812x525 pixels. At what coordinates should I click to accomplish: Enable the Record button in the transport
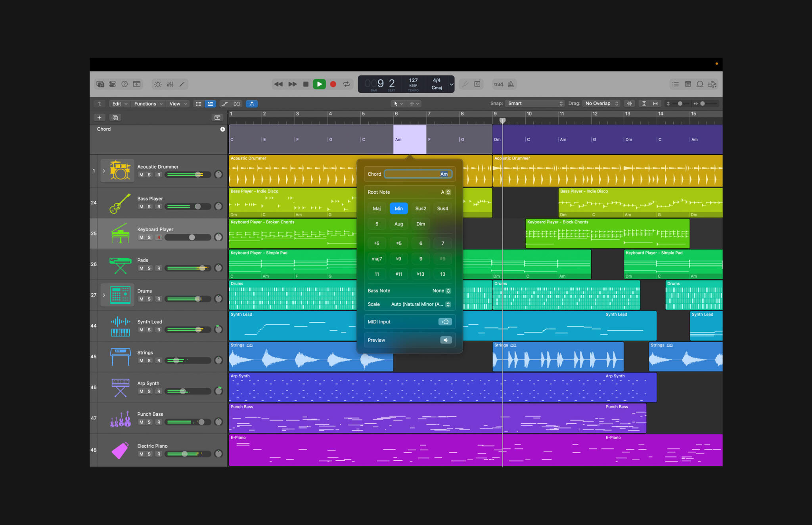[333, 84]
